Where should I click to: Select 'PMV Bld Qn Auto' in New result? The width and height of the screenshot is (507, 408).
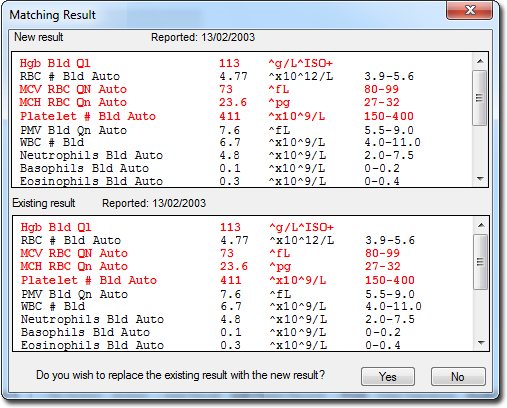[73, 130]
